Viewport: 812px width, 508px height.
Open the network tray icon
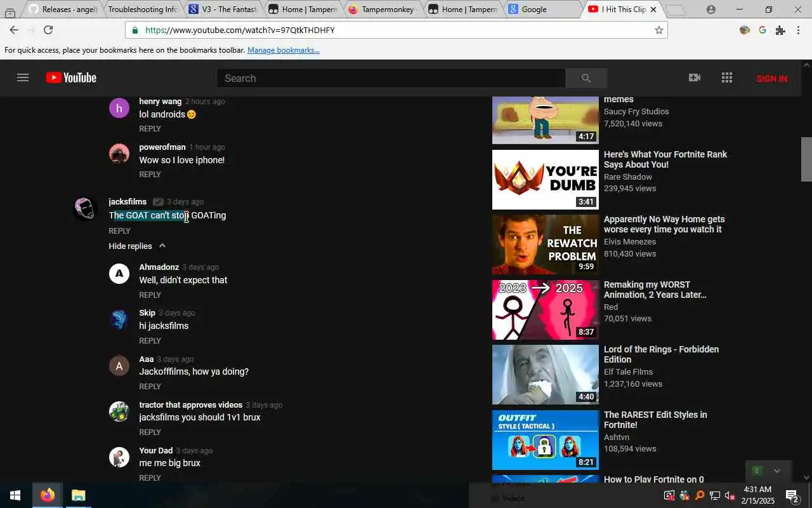(715, 495)
